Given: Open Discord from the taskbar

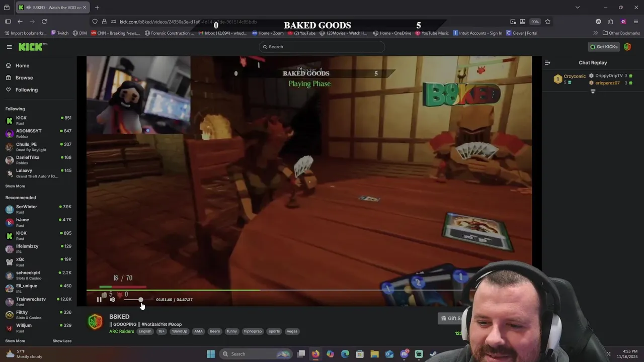Looking at the screenshot, I should pos(404,354).
